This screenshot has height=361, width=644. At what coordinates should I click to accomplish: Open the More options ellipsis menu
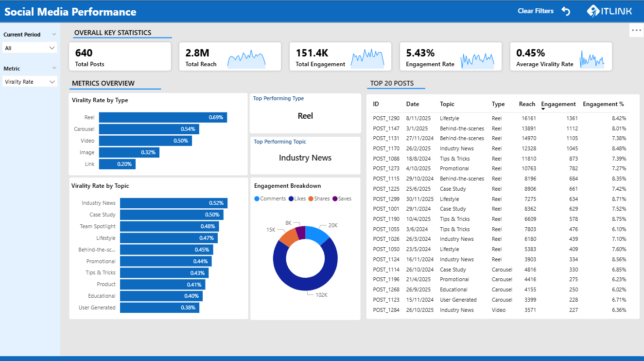[x=636, y=30]
